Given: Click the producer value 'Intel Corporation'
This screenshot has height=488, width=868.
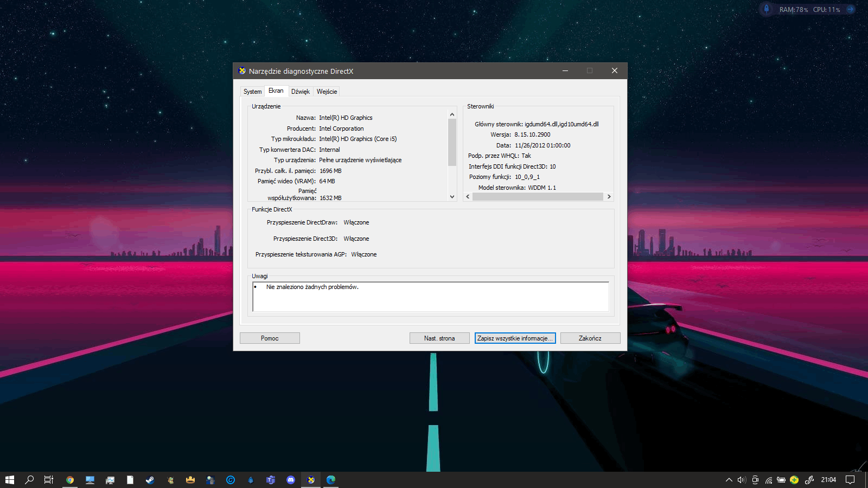Looking at the screenshot, I should [x=341, y=129].
